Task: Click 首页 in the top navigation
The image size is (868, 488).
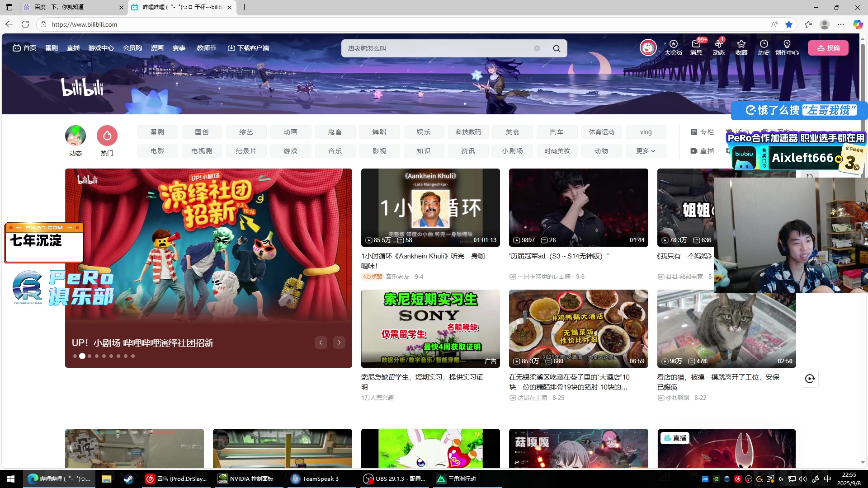Action: (24, 48)
